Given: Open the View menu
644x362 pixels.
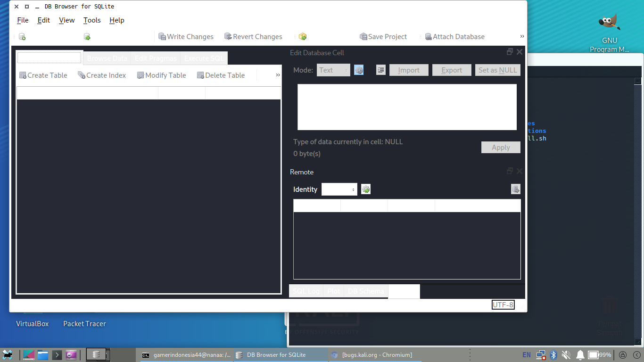Looking at the screenshot, I should click(67, 20).
